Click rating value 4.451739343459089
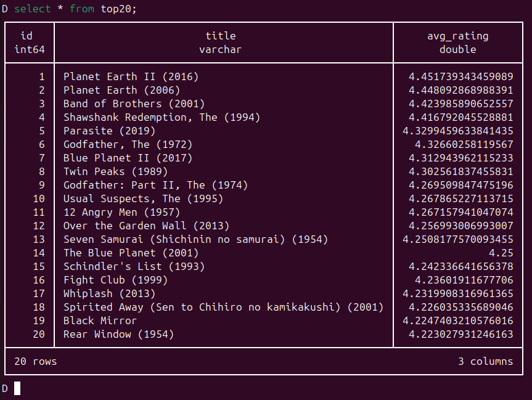This screenshot has width=532, height=400. pyautogui.click(x=460, y=76)
